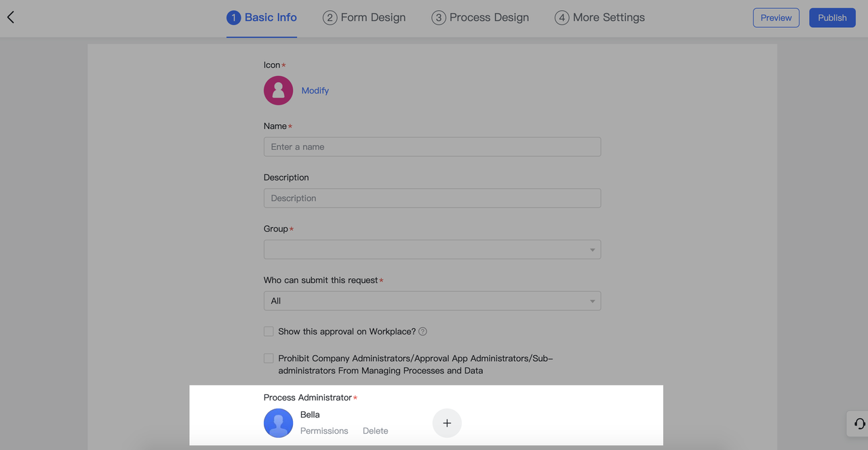The image size is (868, 450).
Task: Click into the Name input field
Action: coord(432,147)
